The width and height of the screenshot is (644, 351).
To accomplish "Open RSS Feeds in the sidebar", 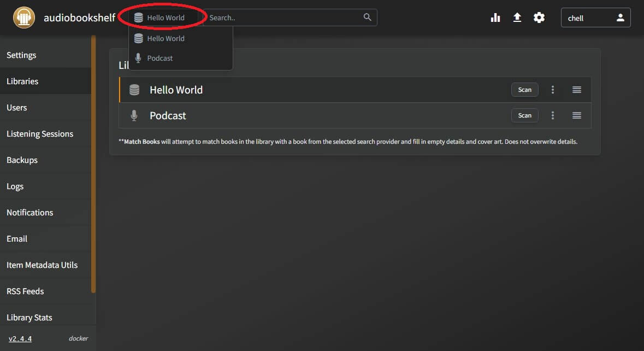I will point(45,291).
